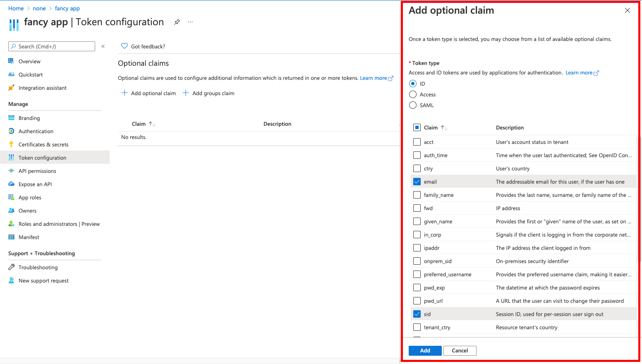The width and height of the screenshot is (642, 364).
Task: Open the Learn more link about optional claims
Action: 374,78
